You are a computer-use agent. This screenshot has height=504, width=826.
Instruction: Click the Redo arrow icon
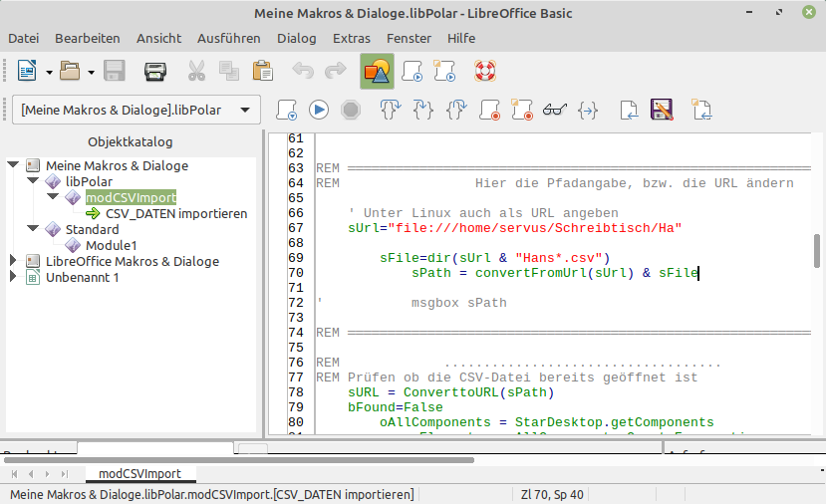pos(336,71)
